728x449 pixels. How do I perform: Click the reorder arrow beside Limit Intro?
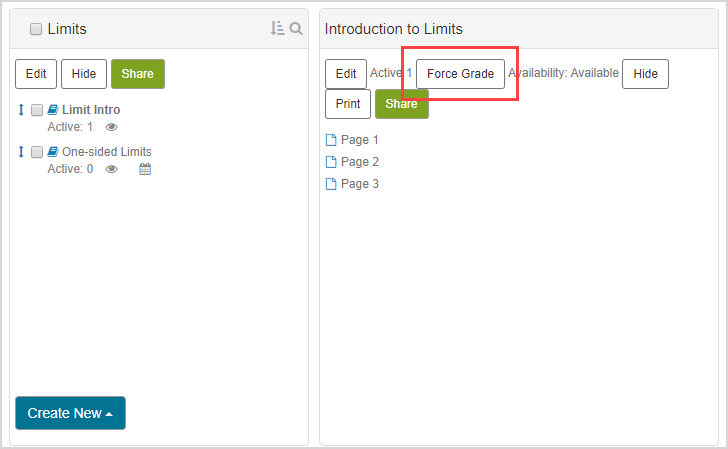[x=21, y=110]
